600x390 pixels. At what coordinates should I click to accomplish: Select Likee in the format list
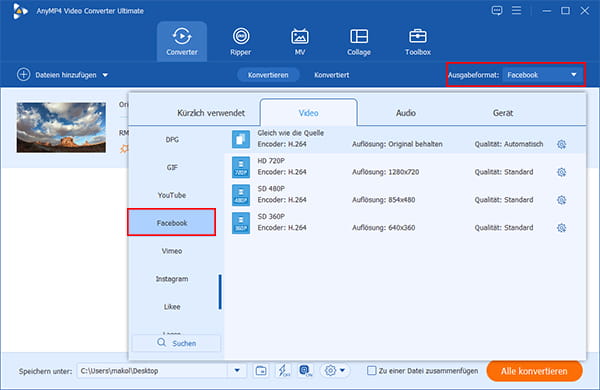(x=172, y=307)
